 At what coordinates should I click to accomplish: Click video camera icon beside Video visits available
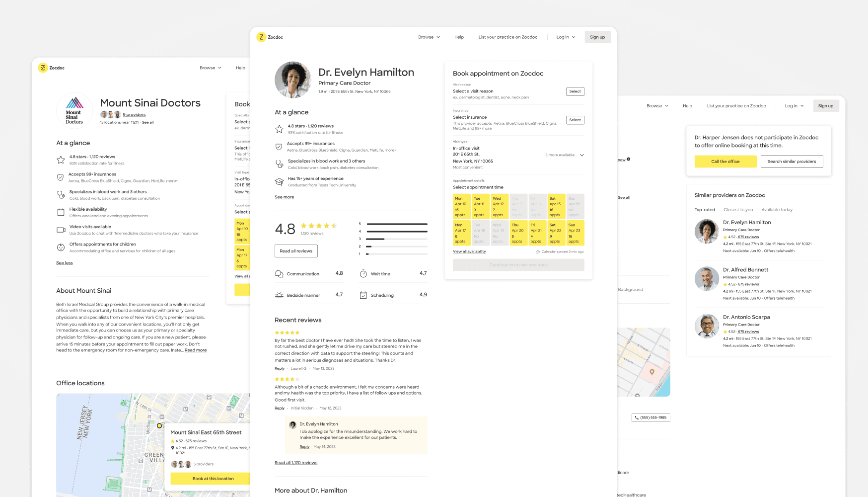coord(61,230)
